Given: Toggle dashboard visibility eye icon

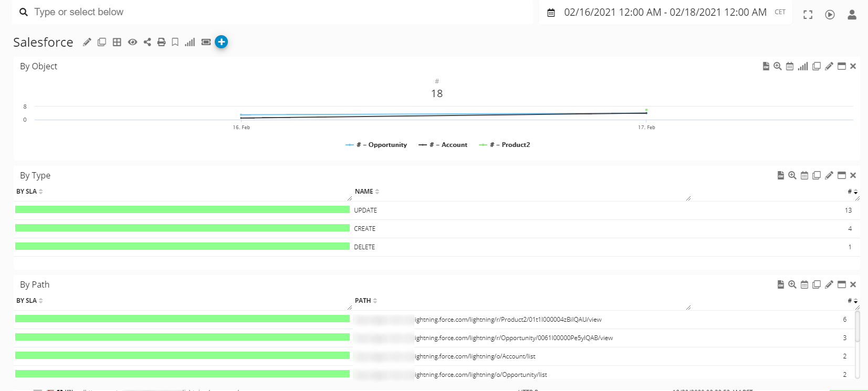Looking at the screenshot, I should (x=132, y=42).
